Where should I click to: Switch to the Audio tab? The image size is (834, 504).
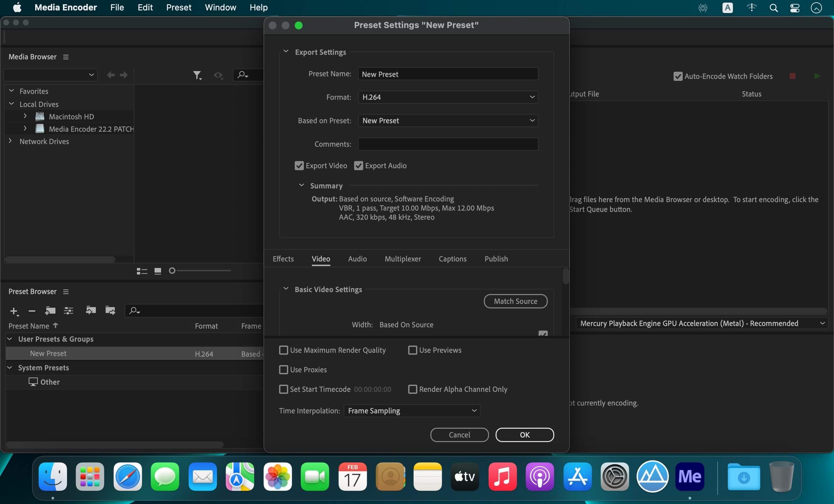click(357, 259)
